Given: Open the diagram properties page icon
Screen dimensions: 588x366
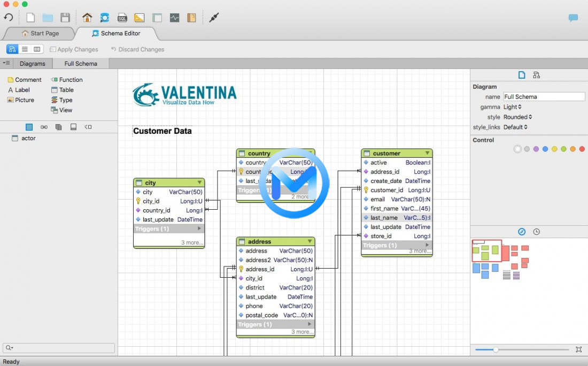Looking at the screenshot, I should [x=522, y=75].
